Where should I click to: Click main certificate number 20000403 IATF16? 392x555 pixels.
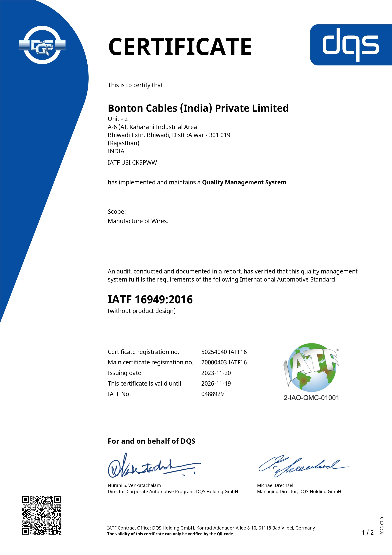(x=224, y=362)
